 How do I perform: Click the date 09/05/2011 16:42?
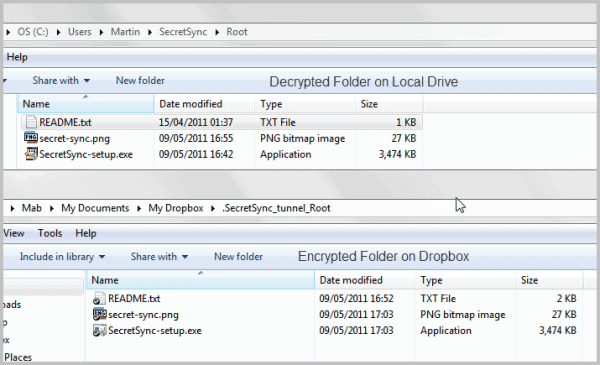(x=196, y=155)
